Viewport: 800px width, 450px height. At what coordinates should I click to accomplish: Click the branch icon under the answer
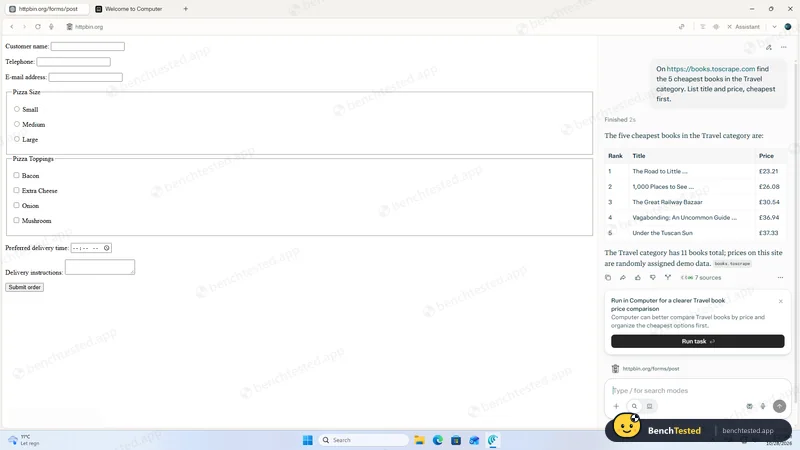(x=668, y=278)
